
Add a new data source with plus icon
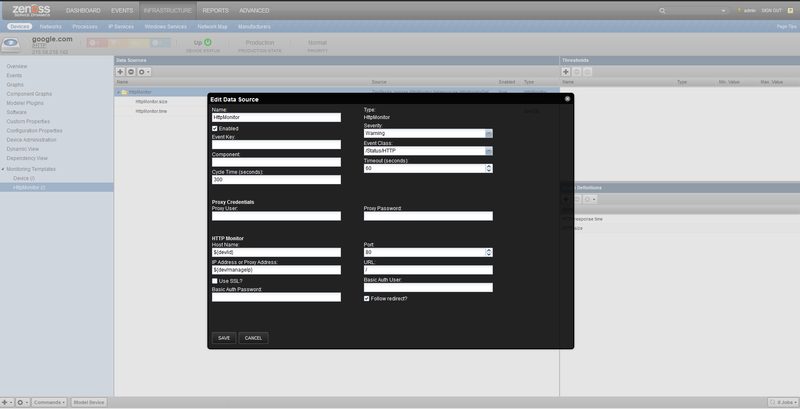(x=120, y=72)
